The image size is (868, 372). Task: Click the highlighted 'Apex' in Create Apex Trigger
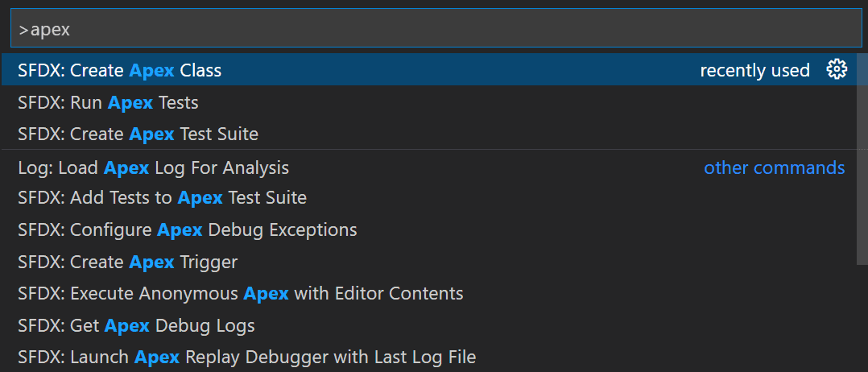click(151, 262)
